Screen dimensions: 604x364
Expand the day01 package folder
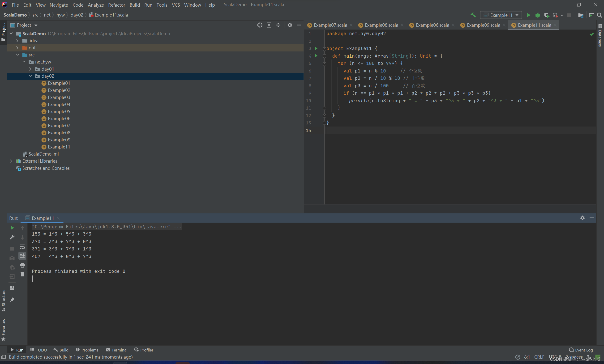(30, 69)
